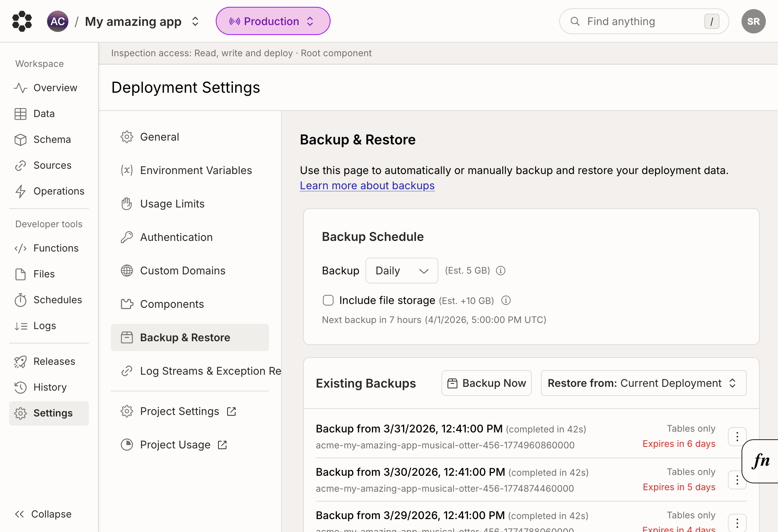The width and height of the screenshot is (778, 532).
Task: Open the Functions page
Action: [x=49, y=248]
